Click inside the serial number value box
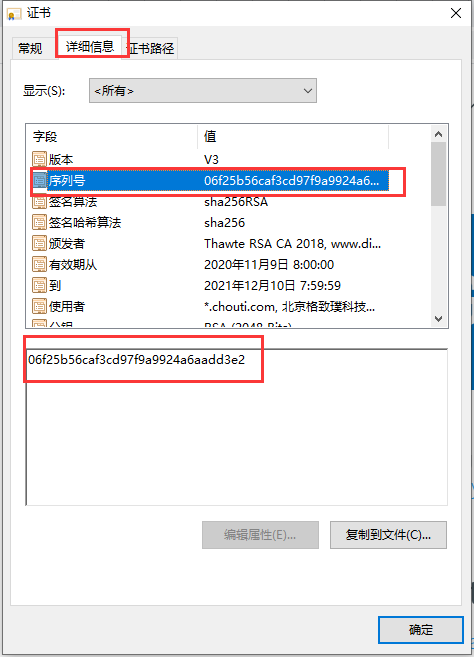Viewport: 474px width, 657px height. click(x=237, y=427)
